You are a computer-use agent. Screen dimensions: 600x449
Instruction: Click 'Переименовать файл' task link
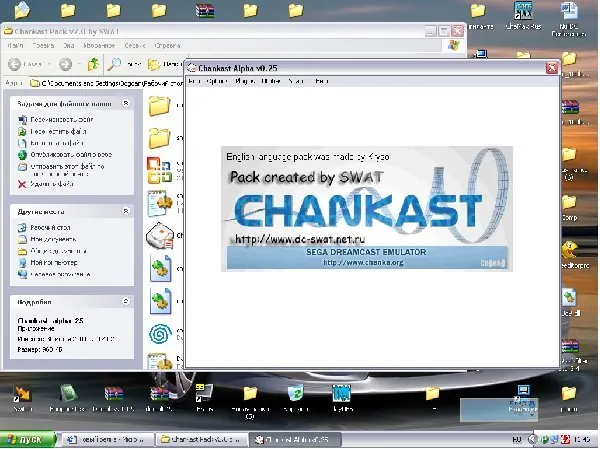click(62, 119)
